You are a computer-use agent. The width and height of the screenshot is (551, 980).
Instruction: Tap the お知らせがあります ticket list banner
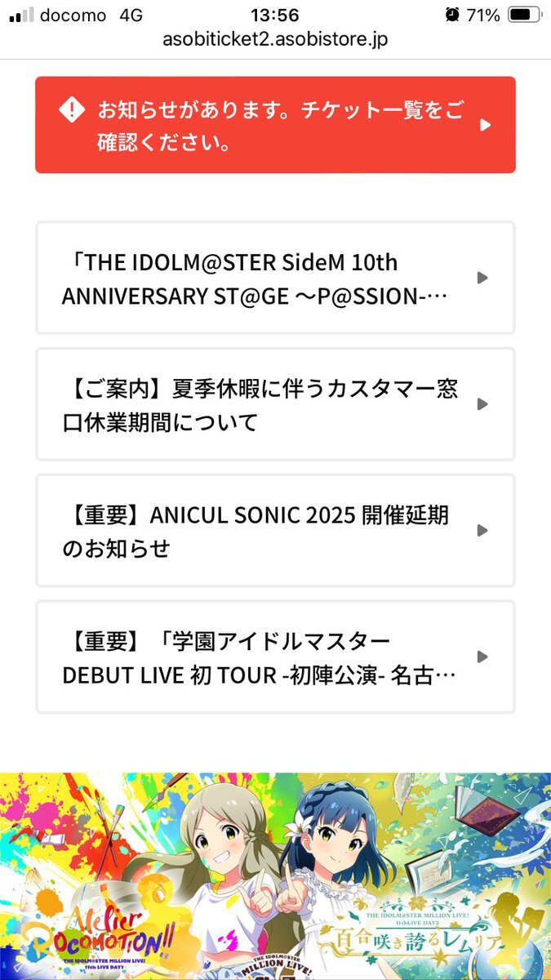coord(275,125)
